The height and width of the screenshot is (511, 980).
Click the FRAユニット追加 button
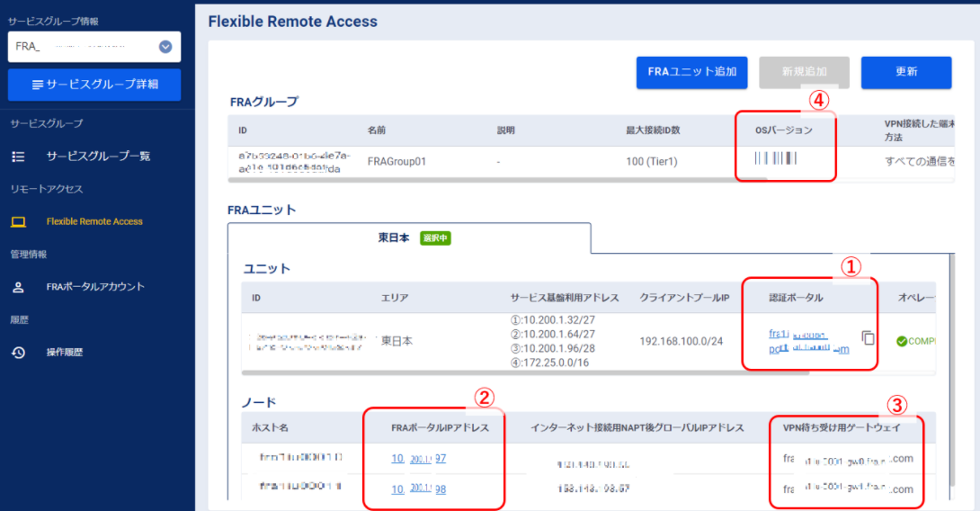(x=692, y=73)
